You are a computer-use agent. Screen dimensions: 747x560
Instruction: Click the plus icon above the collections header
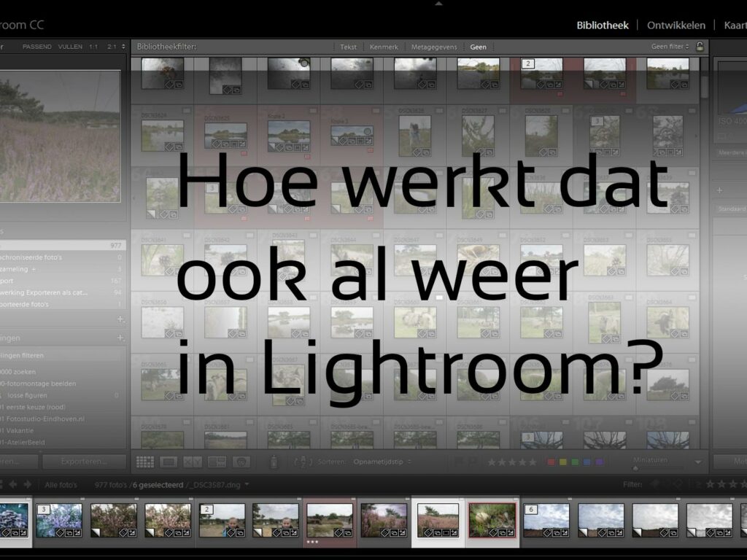(x=120, y=319)
